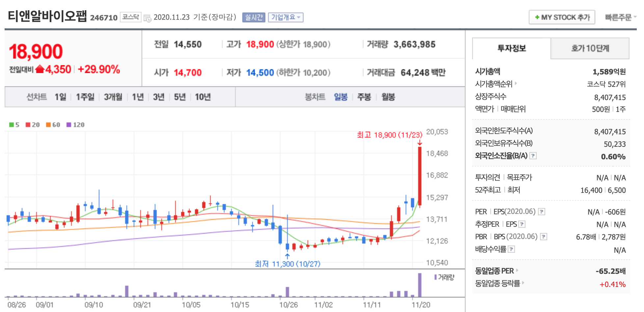Select the 5년 line chart period
The width and height of the screenshot is (644, 312).
[180, 97]
